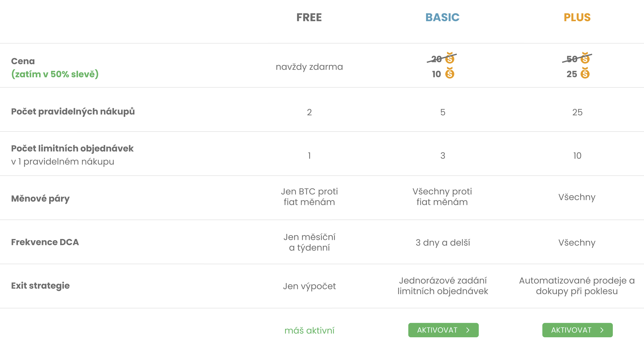Click the 'Počet pravidelných nákupů' row label

[73, 112]
